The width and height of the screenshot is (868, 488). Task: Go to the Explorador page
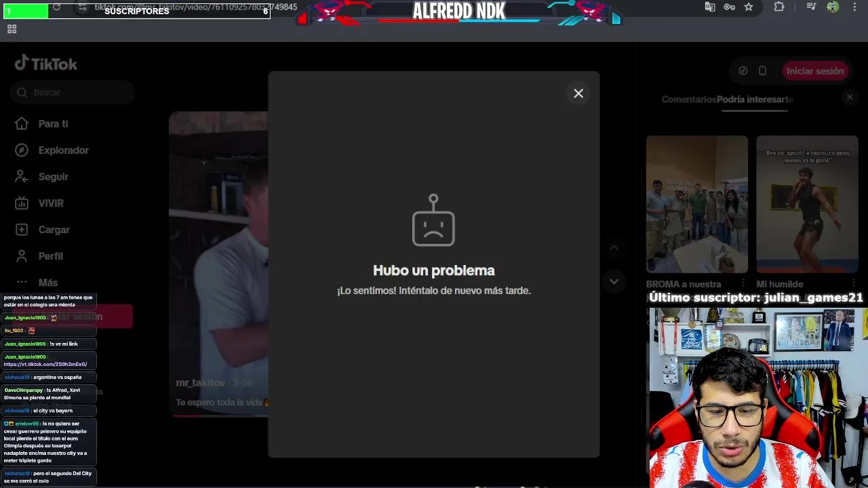click(x=63, y=150)
